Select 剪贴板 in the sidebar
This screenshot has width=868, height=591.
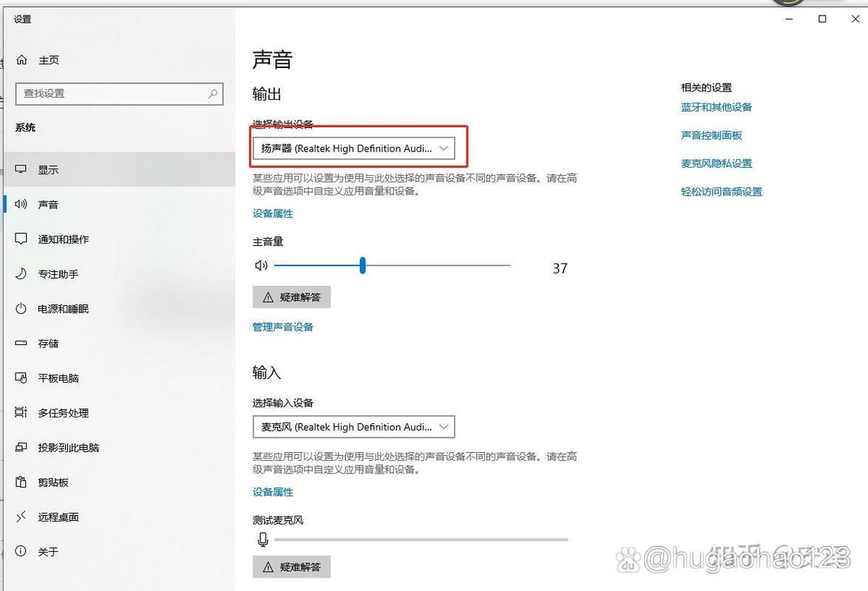[120, 482]
